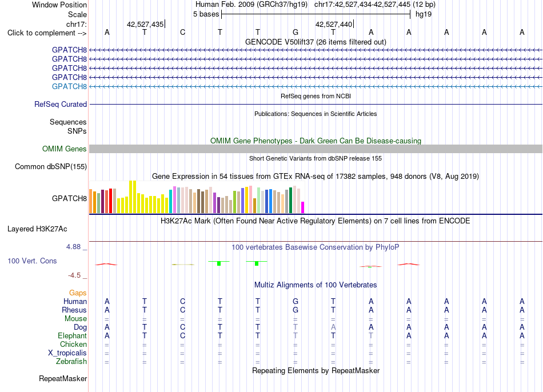Viewport: 543px width, 392px height.
Task: Click Multiz Alignments of 100 Vertebrates title
Action: [316, 285]
